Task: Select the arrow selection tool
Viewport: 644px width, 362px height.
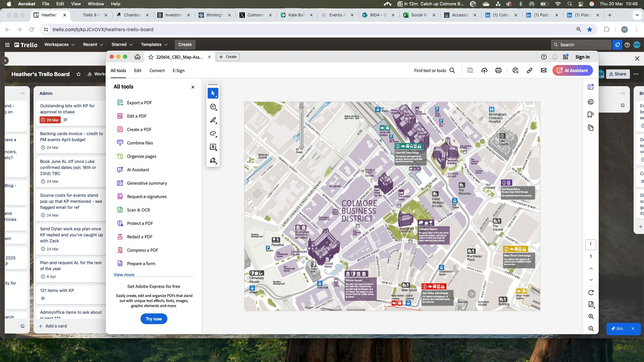Action: (213, 94)
